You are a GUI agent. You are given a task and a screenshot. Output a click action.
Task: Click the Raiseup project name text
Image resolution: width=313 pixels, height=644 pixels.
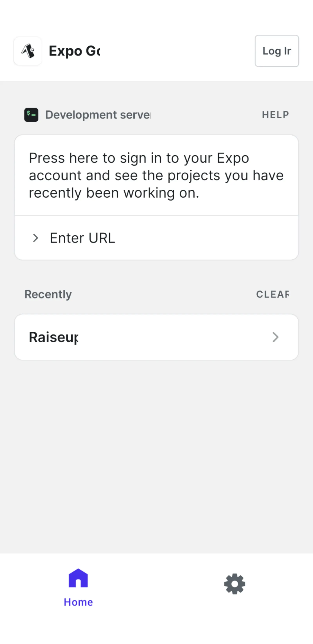coord(54,337)
